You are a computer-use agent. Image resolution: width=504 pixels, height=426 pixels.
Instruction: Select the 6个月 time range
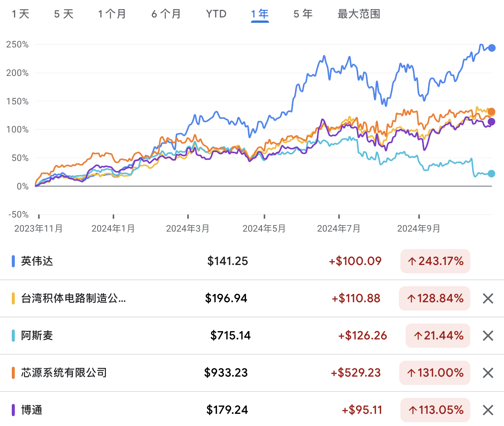[166, 14]
